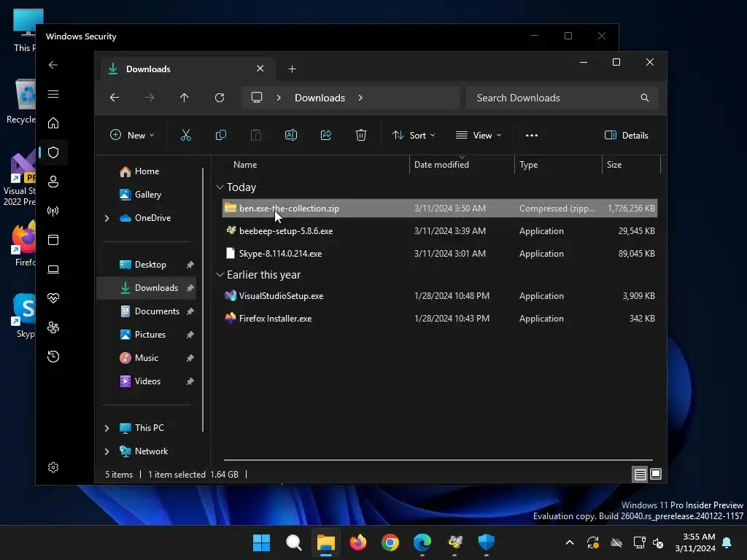Open Virus & threat protection shield in Windows Security

point(53,152)
